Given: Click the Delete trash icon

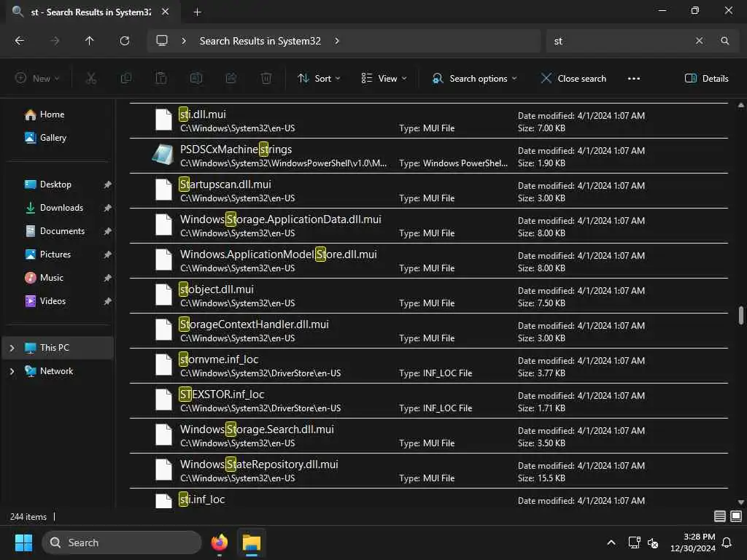Looking at the screenshot, I should tap(266, 79).
